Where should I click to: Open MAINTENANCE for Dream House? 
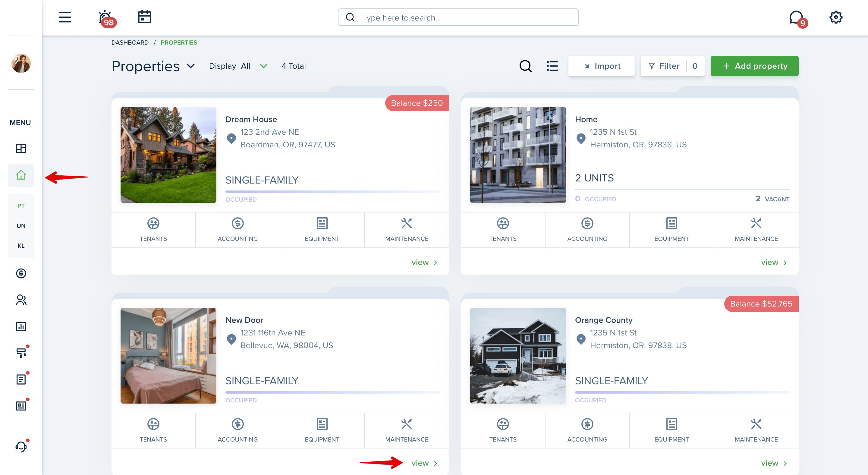(407, 230)
